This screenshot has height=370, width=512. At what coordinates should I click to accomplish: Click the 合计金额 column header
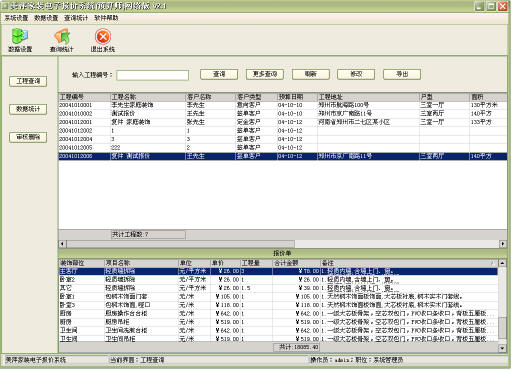coord(297,263)
